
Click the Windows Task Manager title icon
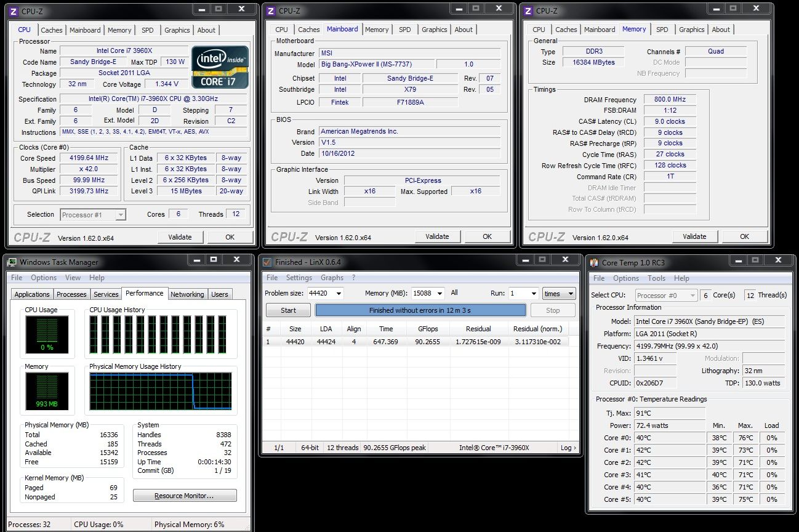[x=12, y=262]
